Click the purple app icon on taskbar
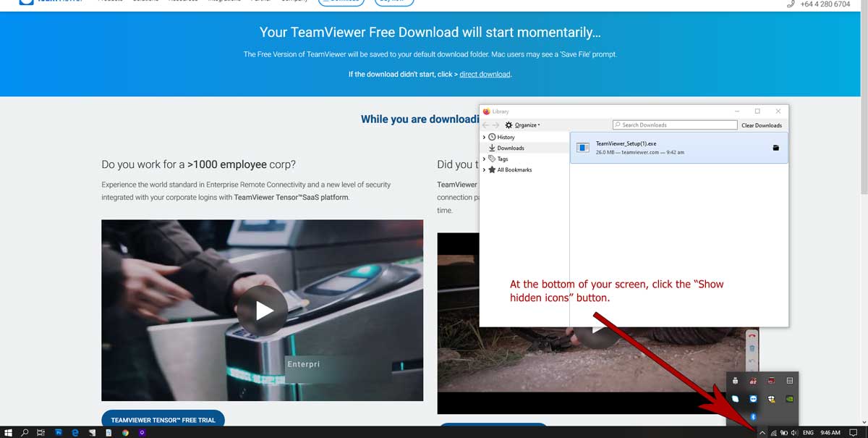 (142, 432)
